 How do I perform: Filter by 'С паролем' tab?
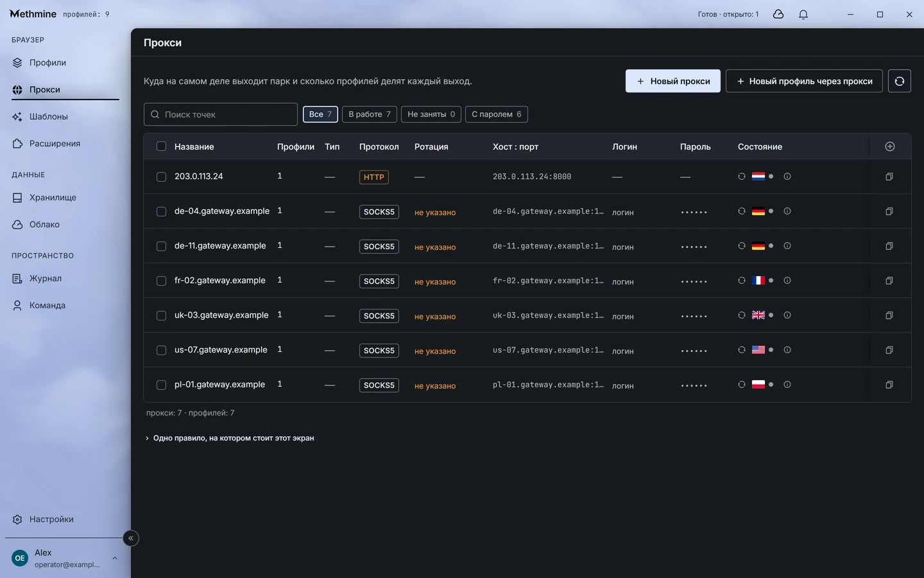point(497,114)
